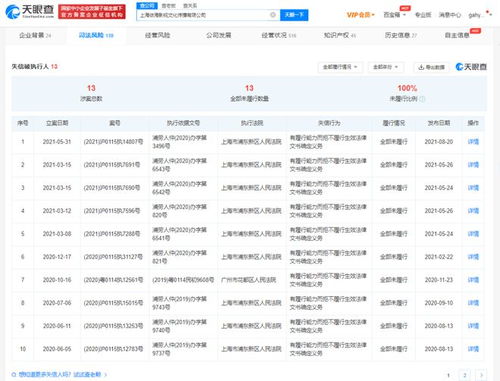Go to the next page with the arrow
500x381 pixels.
tap(481, 375)
